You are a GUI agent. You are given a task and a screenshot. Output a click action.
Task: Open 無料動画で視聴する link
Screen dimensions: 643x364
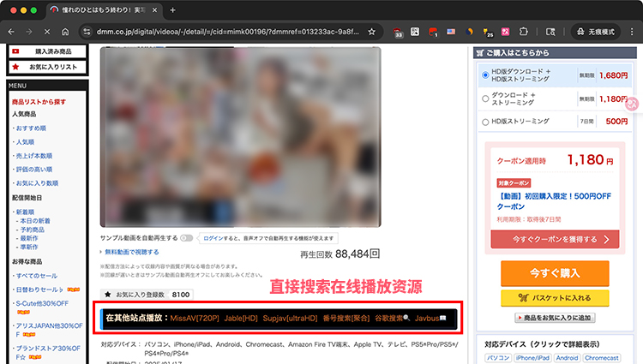coord(132,252)
